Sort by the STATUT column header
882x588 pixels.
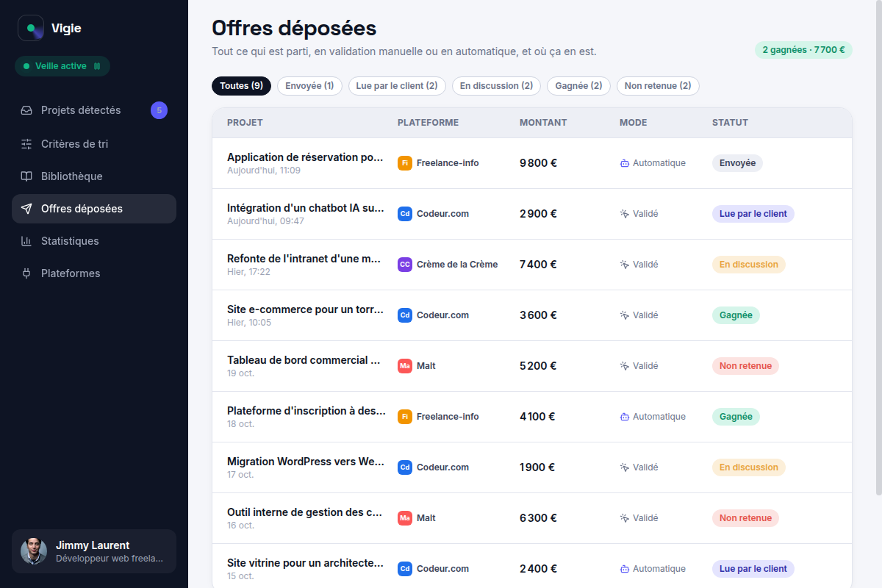tap(730, 123)
